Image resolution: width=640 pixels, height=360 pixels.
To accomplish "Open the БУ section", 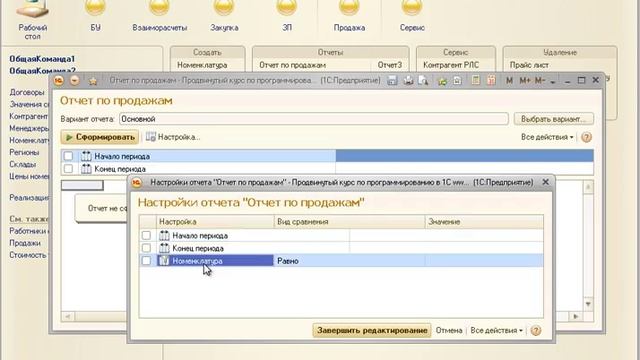I will [95, 16].
